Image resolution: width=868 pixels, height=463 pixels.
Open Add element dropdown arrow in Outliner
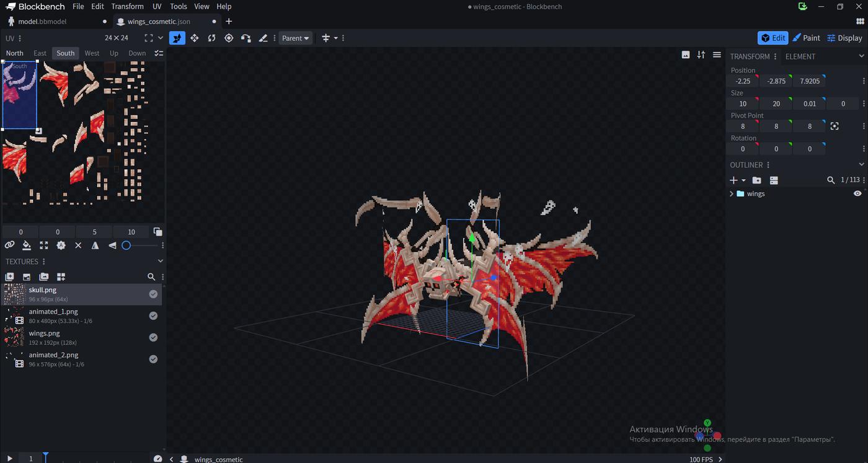pyautogui.click(x=743, y=180)
